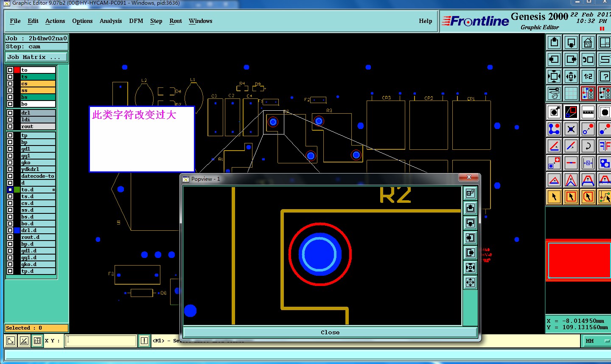Click the Popview pan up icon
Viewport: 611px width, 364px height.
[x=470, y=208]
